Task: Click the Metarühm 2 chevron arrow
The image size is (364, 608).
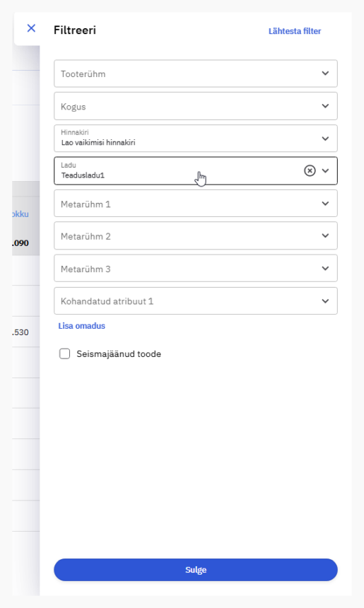Action: 325,235
